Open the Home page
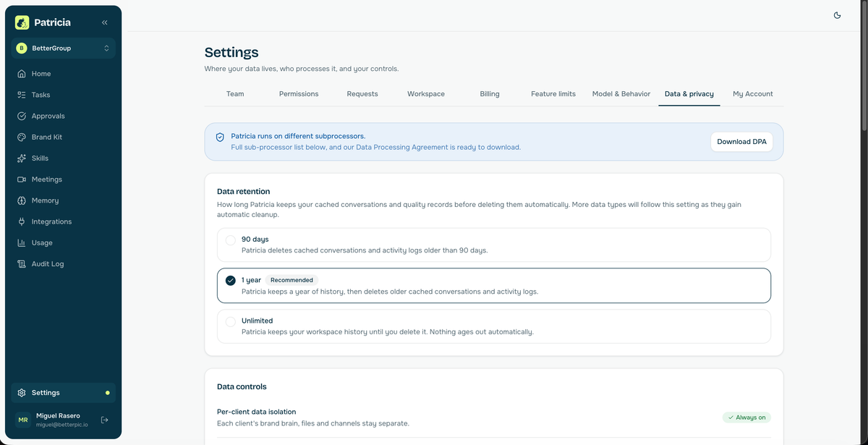The width and height of the screenshot is (868, 445). point(63,74)
